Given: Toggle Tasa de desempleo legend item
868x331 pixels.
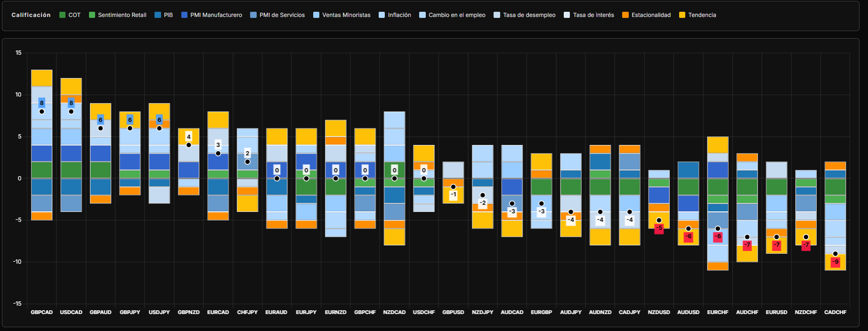Looking at the screenshot, I should click(528, 15).
